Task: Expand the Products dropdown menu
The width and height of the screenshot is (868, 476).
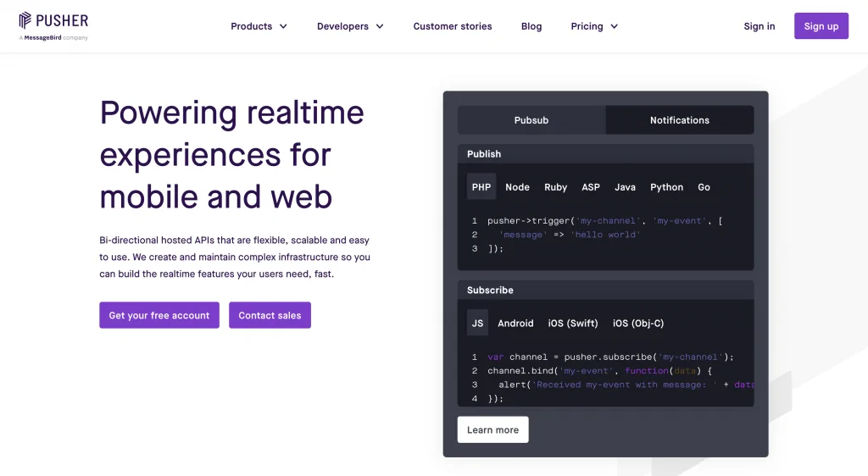Action: [259, 26]
